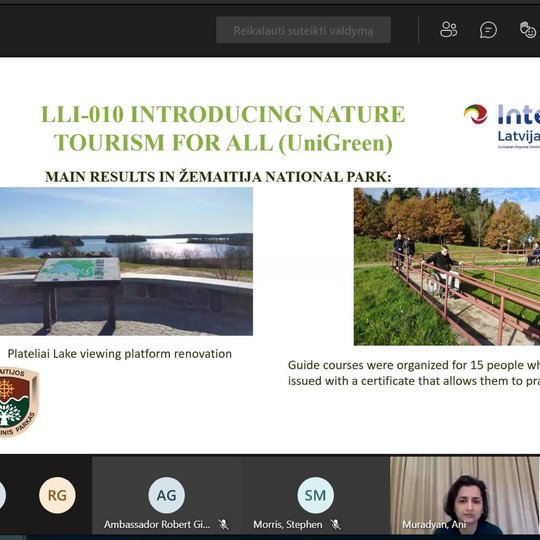This screenshot has height=540, width=540.
Task: Click the Interreg Latvija logo
Action: [x=502, y=126]
